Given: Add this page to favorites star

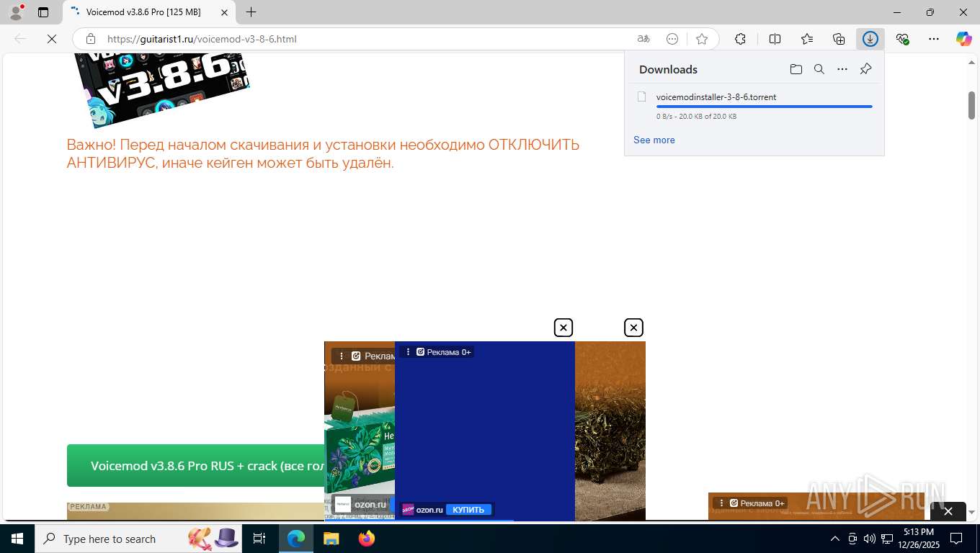Looking at the screenshot, I should pos(702,39).
